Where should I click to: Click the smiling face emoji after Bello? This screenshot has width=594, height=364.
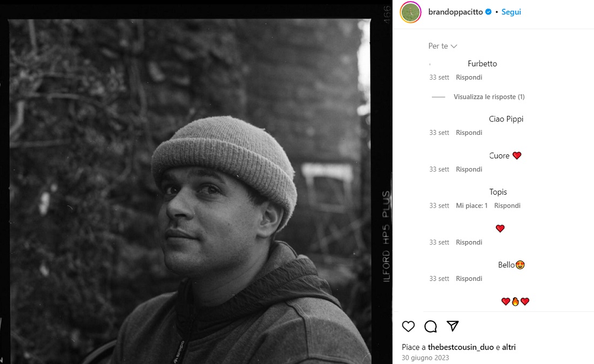point(521,264)
